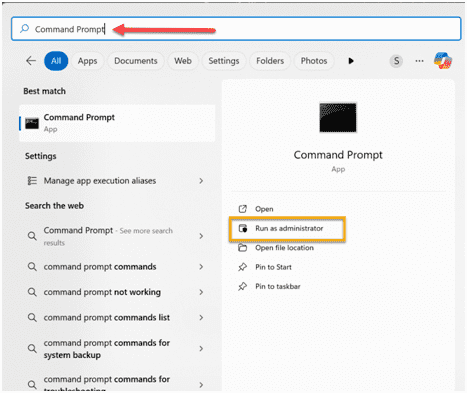Click search icon beside See more search results
This screenshot has width=467, height=393.
(32, 236)
